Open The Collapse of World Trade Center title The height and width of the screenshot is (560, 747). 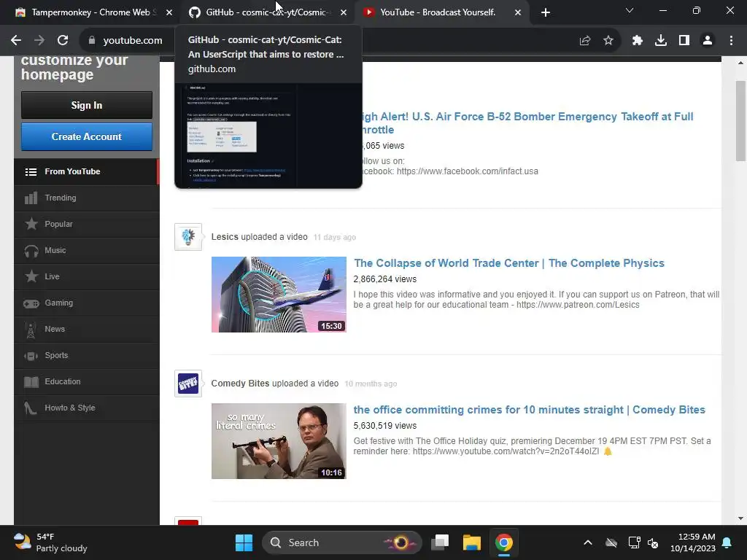508,262
